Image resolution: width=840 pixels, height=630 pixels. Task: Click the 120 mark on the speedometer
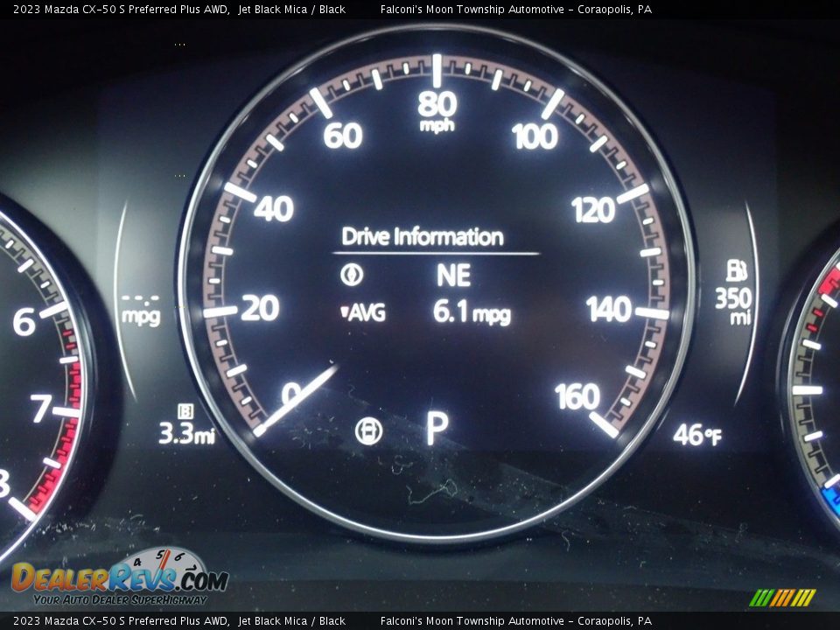(593, 210)
